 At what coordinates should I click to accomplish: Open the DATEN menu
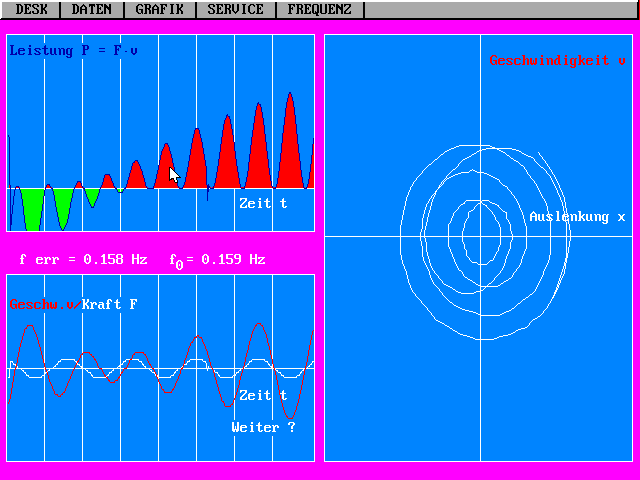[x=91, y=9]
